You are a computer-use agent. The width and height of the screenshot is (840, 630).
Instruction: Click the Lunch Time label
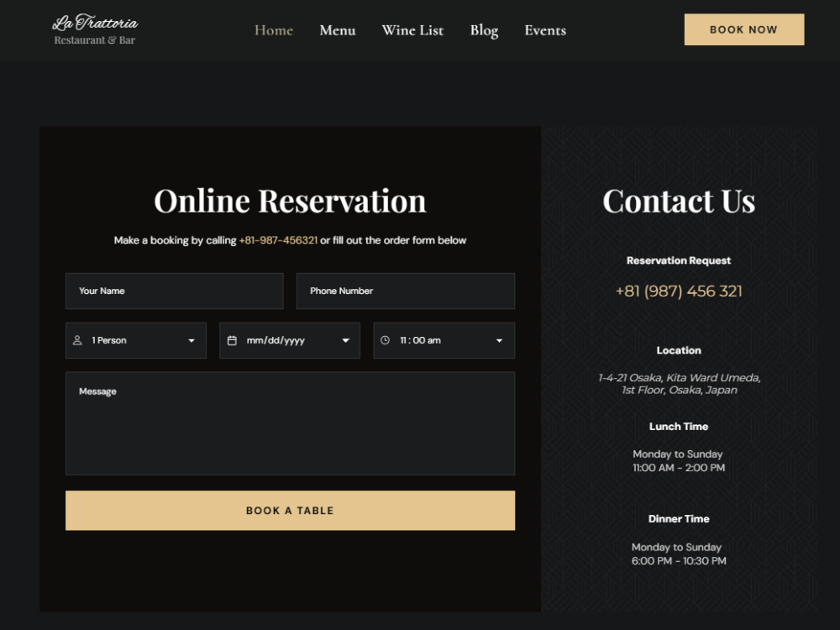(679, 427)
